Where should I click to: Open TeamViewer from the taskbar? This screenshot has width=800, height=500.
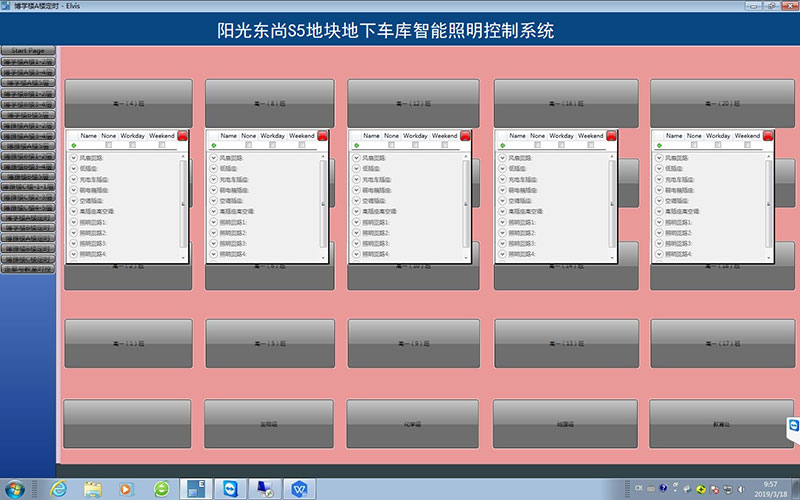(231, 488)
